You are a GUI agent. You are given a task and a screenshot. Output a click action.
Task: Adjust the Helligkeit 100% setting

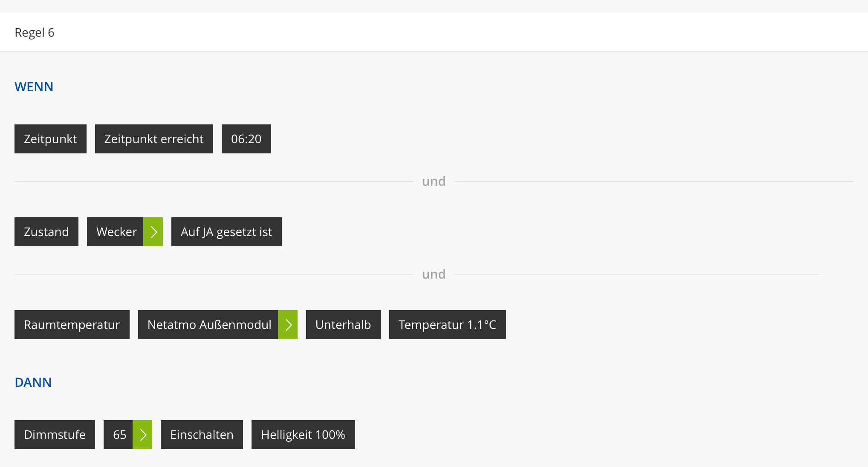click(303, 435)
